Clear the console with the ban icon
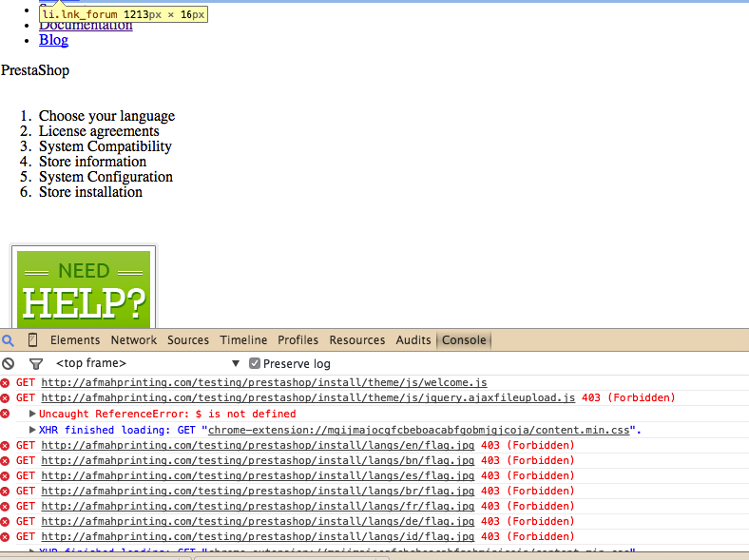 pyautogui.click(x=8, y=363)
